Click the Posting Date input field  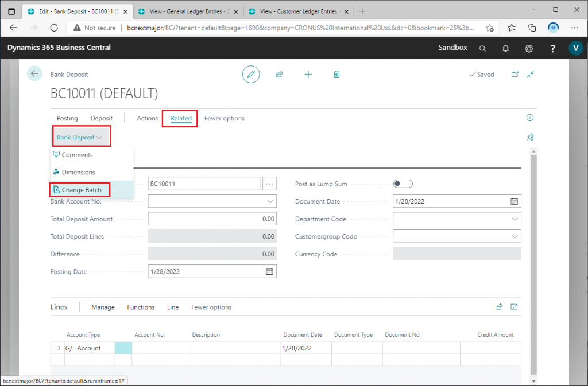[x=212, y=271]
